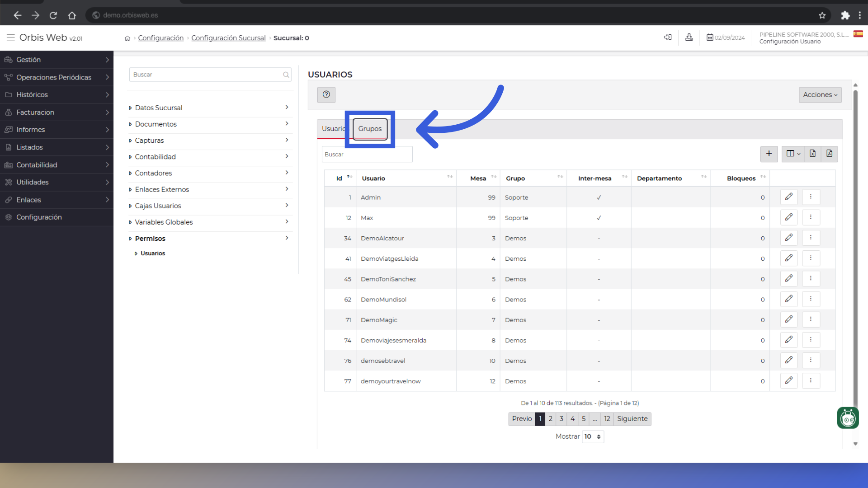Open Configuración in sidebar

(57, 217)
